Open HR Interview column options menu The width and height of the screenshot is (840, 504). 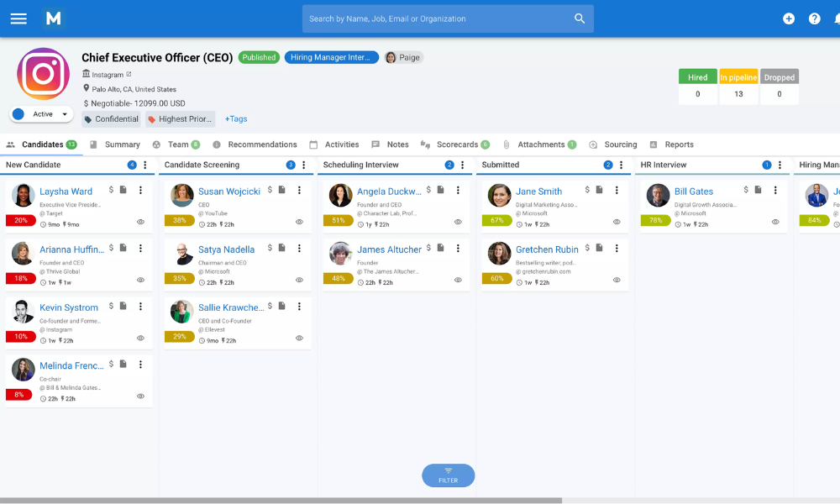(x=780, y=165)
